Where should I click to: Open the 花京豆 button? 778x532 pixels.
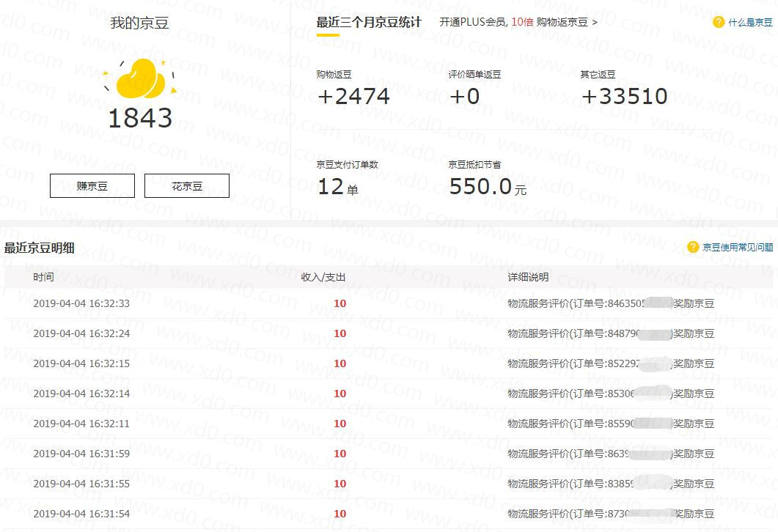[187, 185]
